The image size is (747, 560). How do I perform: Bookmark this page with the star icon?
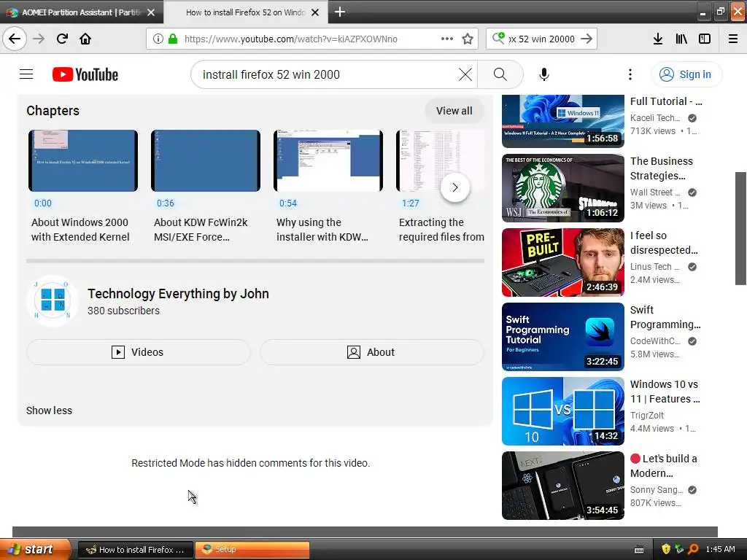(468, 39)
